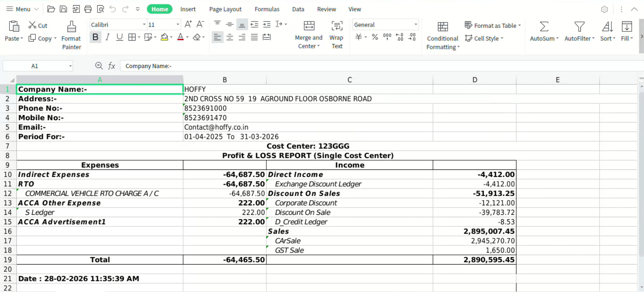Viewport: 644px width, 292px height.
Task: Open the font name Calibri dropdown
Action: [x=144, y=25]
